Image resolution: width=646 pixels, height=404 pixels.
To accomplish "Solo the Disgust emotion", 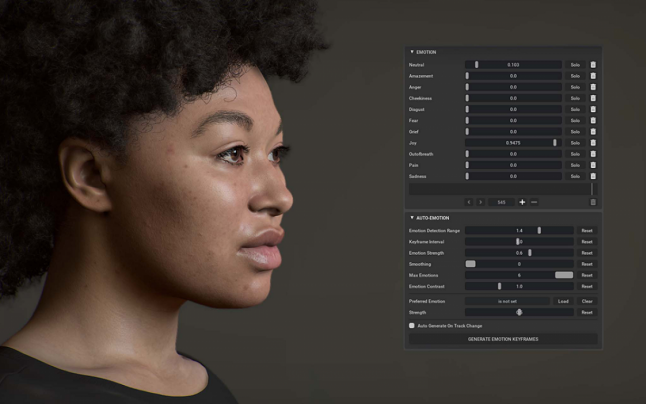I will tap(575, 109).
